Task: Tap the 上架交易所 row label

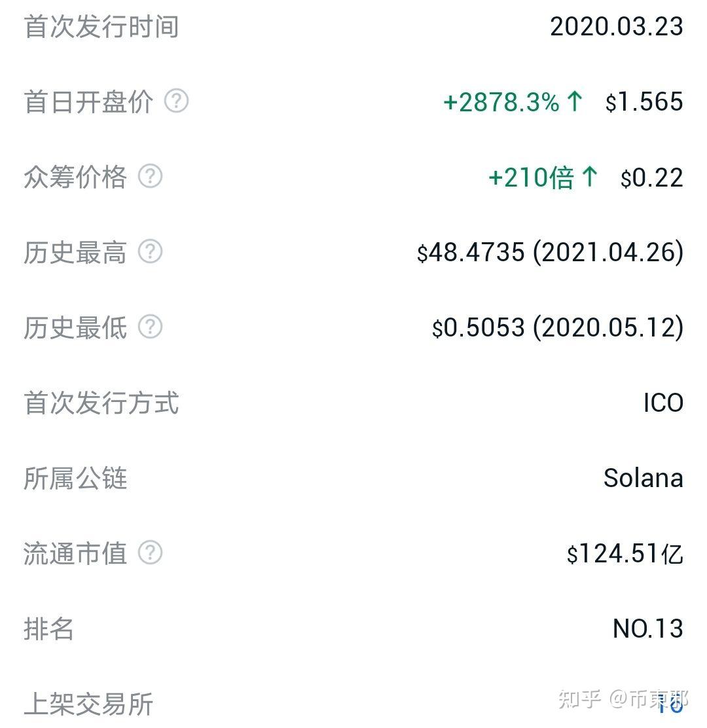Action: click(x=88, y=704)
